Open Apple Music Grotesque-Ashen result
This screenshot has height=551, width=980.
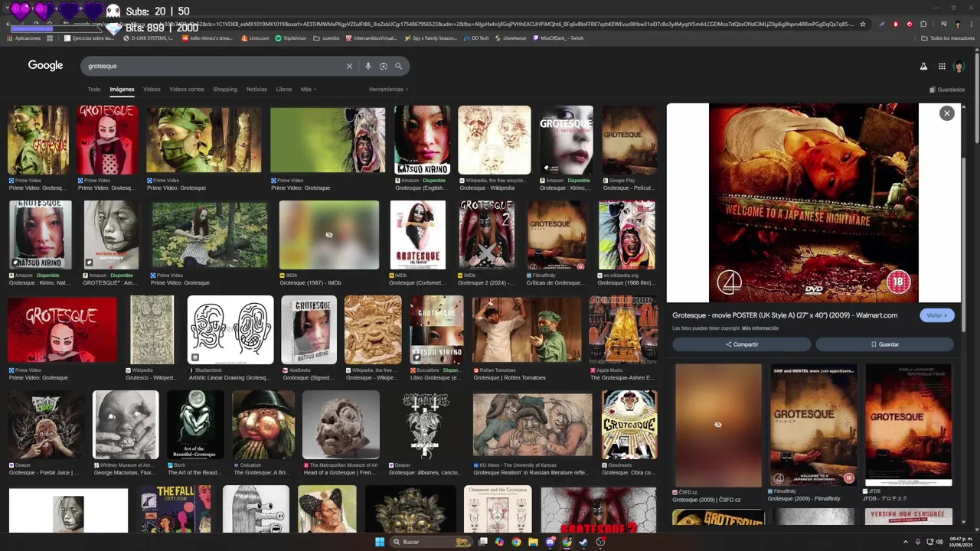[623, 330]
